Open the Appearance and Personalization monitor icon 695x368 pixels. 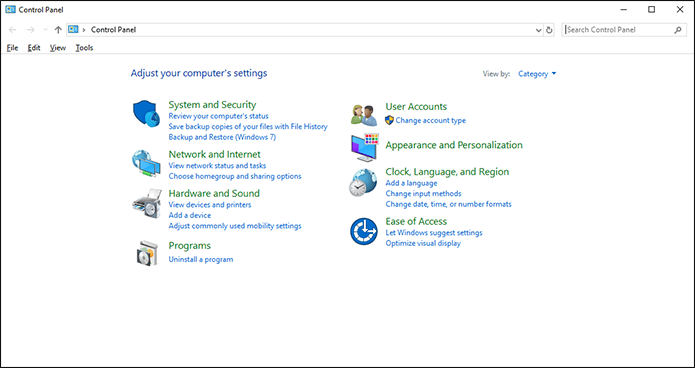[365, 148]
